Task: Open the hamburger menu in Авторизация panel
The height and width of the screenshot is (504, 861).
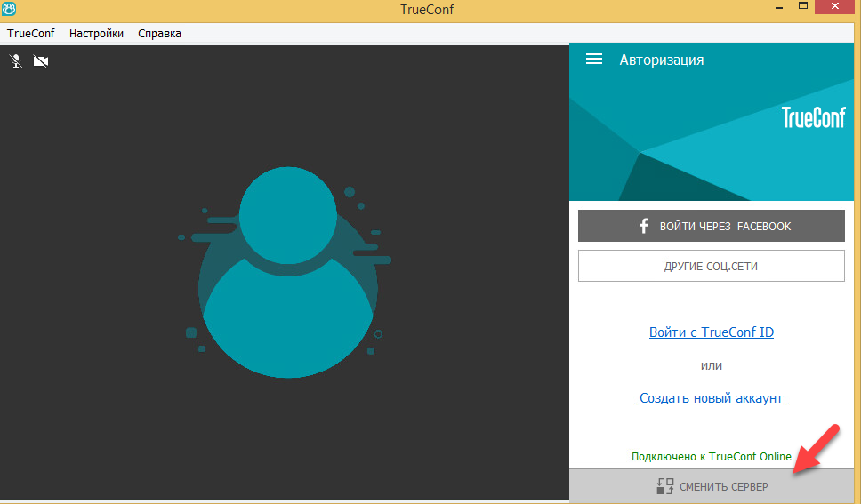Action: [x=593, y=59]
